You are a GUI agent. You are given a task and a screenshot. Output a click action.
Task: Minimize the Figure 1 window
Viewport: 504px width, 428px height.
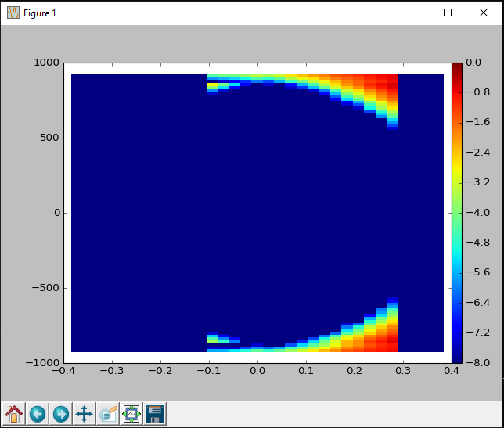click(x=412, y=13)
